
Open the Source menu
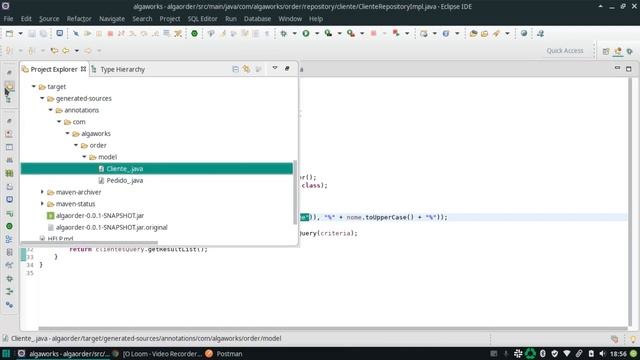tap(49, 19)
